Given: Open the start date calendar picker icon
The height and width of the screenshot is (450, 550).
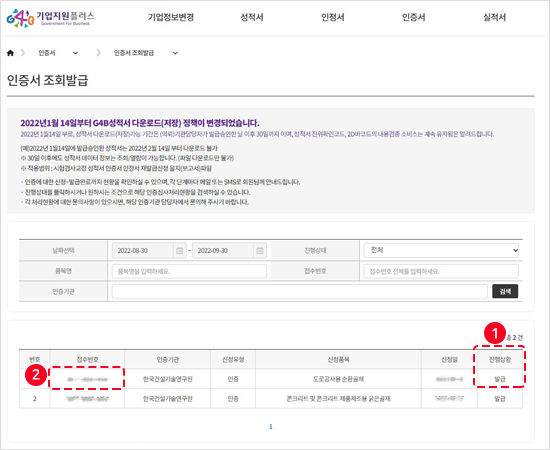Looking at the screenshot, I should point(180,250).
